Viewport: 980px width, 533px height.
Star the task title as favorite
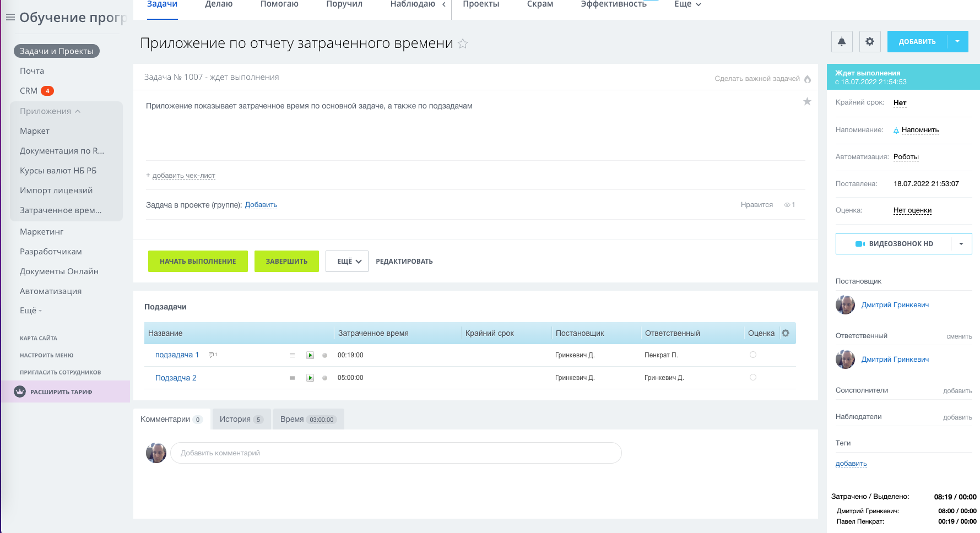point(463,43)
